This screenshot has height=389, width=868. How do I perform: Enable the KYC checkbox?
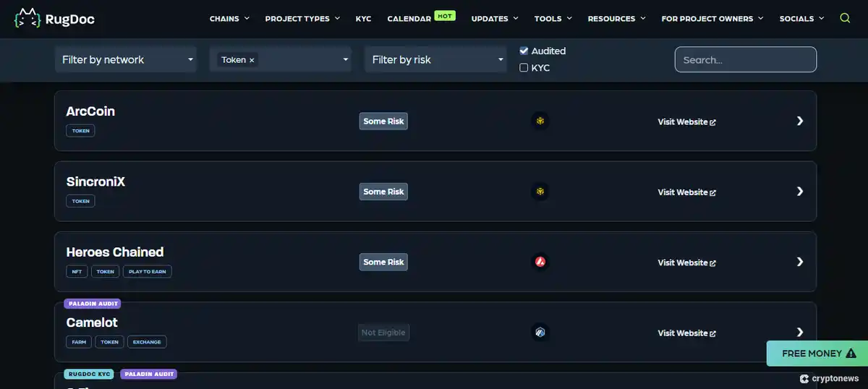524,67
